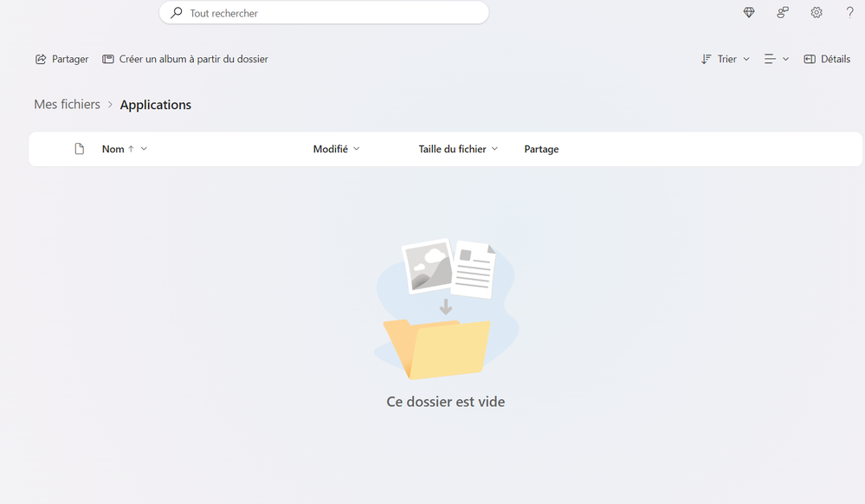
Task: Open the Détails pane
Action: [827, 59]
